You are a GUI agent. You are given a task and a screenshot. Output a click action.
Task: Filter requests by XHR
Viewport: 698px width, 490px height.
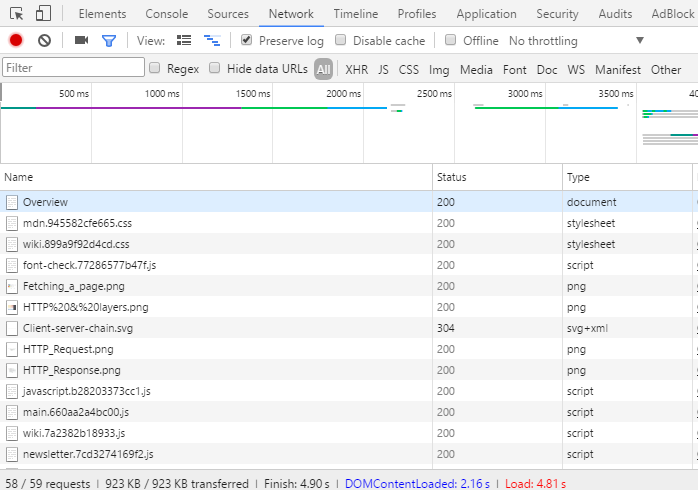click(x=357, y=70)
